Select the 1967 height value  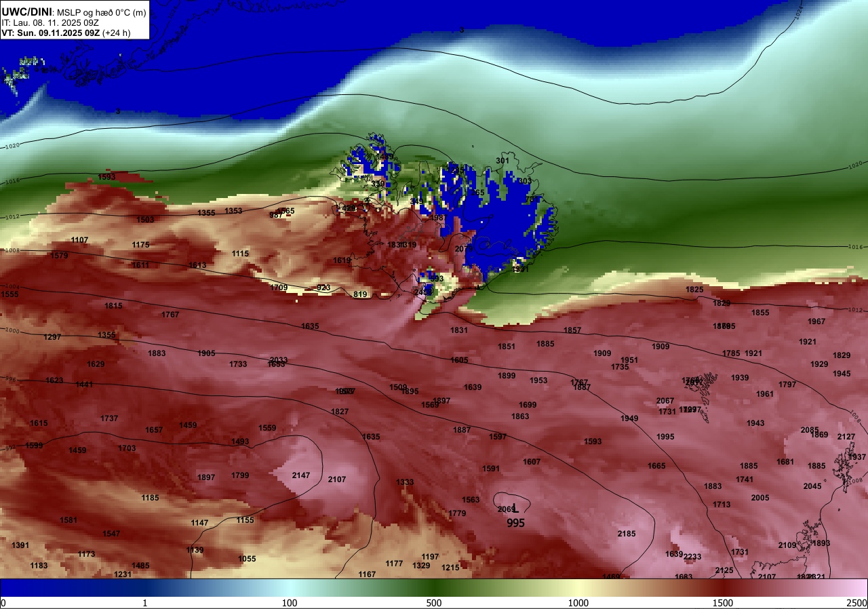click(816, 321)
